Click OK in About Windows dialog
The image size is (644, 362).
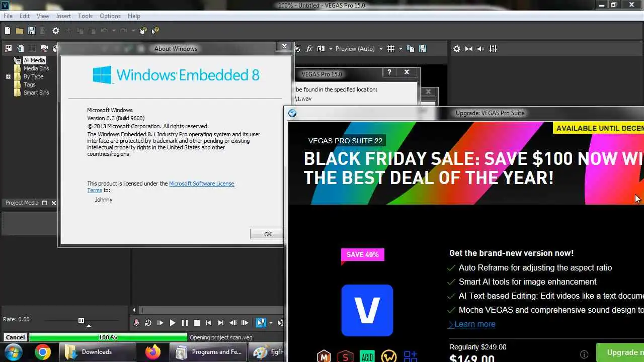267,234
